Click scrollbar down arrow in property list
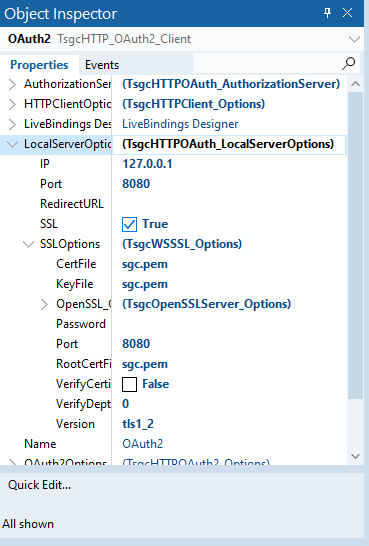This screenshot has height=546, width=369. [x=355, y=456]
